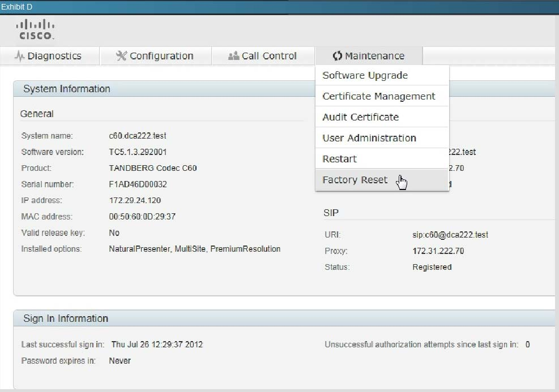Click the System Information panel header
This screenshot has width=559, height=392.
[x=67, y=89]
